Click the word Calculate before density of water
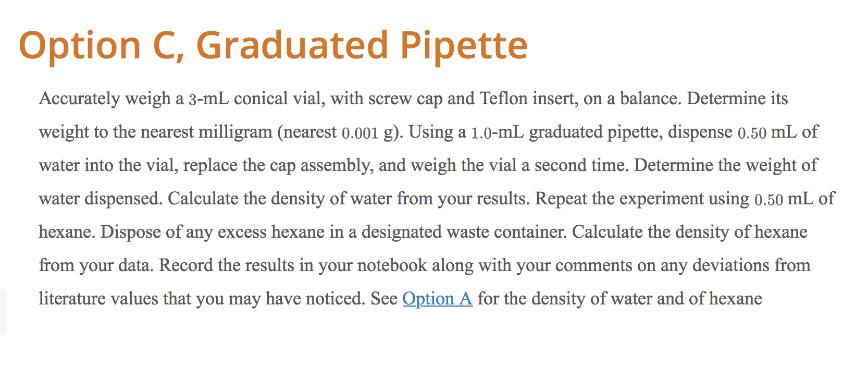Image resolution: width=868 pixels, height=367 pixels. coord(203,199)
